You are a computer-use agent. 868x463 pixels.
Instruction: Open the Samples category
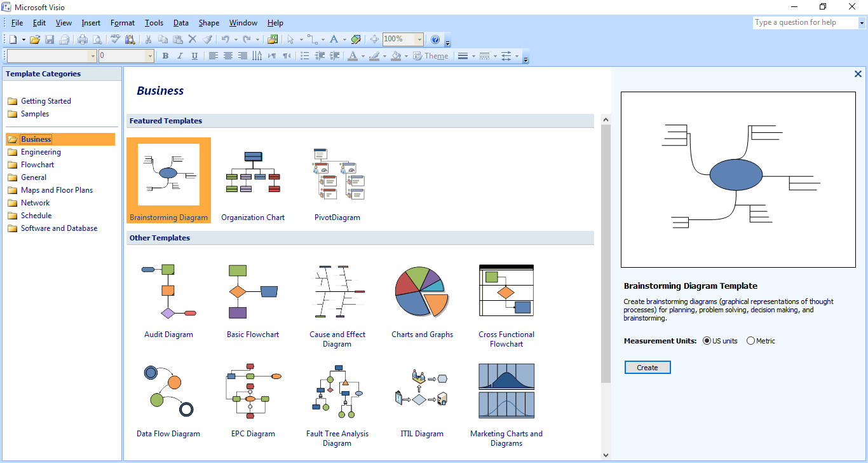[x=29, y=114]
